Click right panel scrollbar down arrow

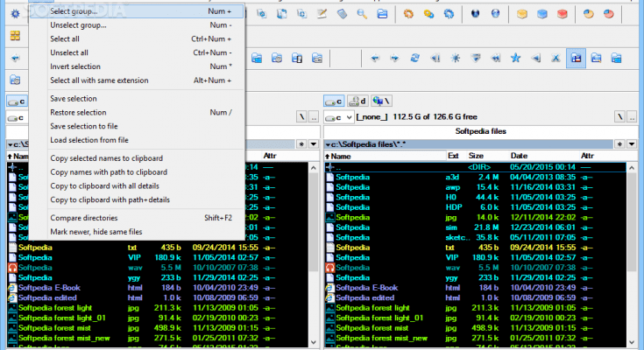(x=632, y=342)
